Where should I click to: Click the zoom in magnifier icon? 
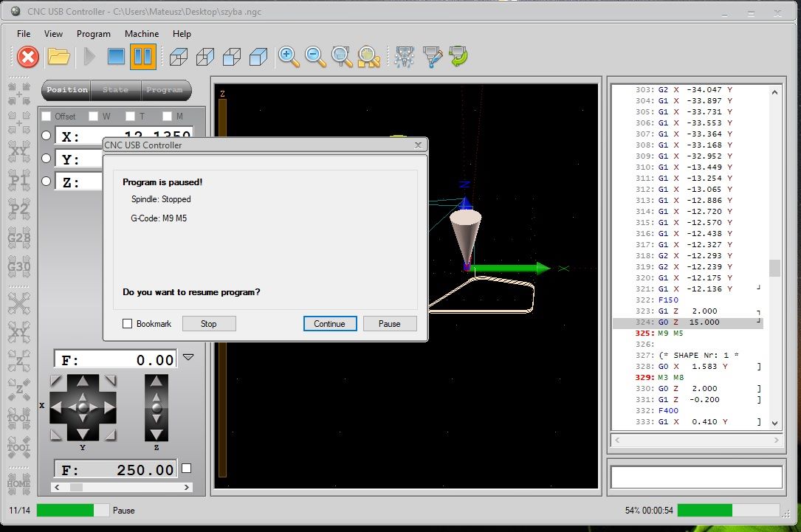[289, 57]
